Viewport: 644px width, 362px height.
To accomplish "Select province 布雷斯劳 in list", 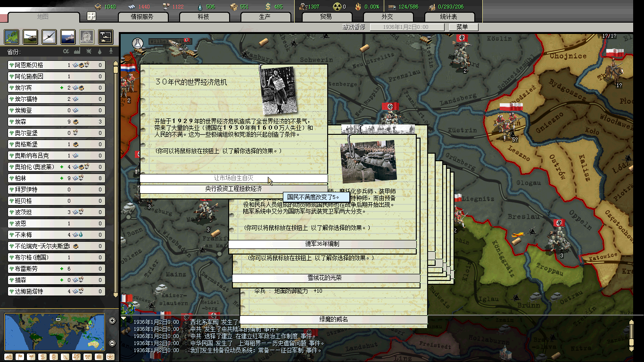I will tap(56, 269).
